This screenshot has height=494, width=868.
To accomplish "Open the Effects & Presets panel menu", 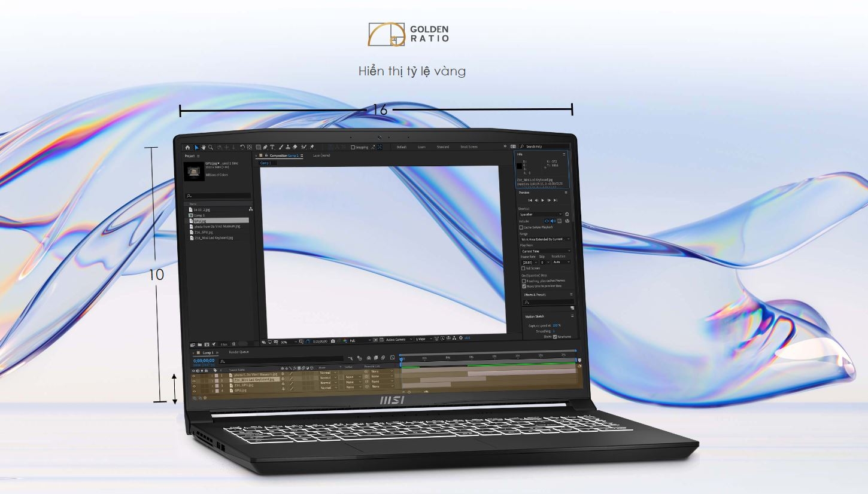I will pyautogui.click(x=571, y=294).
